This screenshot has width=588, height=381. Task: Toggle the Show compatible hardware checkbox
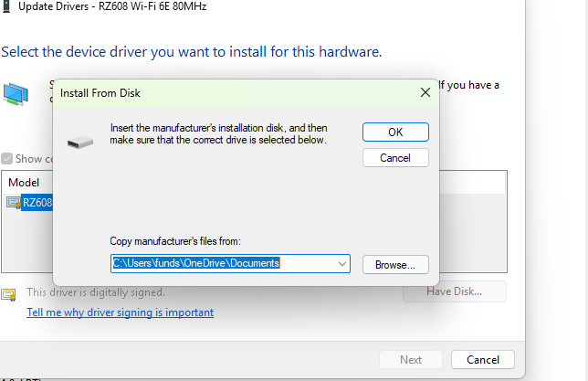[x=7, y=159]
